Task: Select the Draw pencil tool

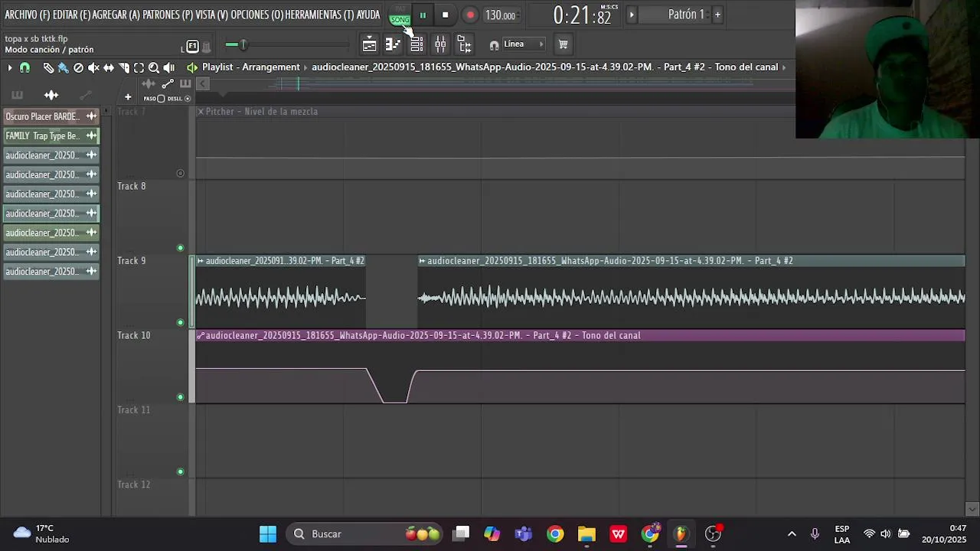Action: 48,68
